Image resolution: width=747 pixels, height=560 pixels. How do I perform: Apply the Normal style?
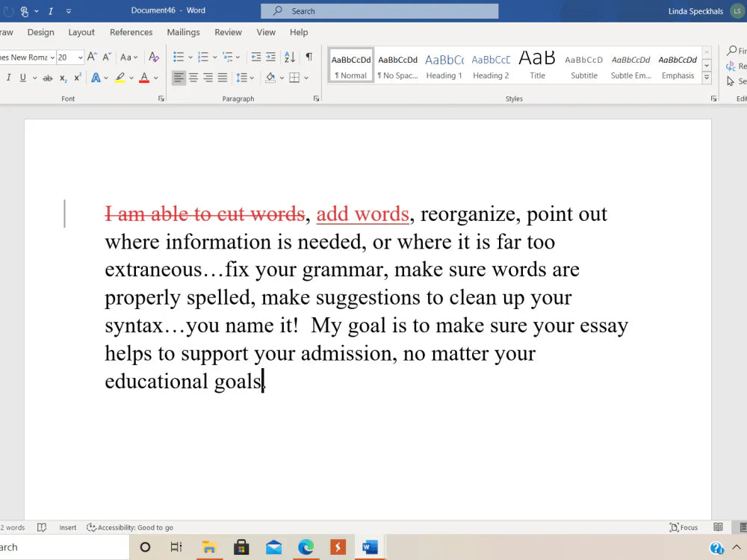351,65
